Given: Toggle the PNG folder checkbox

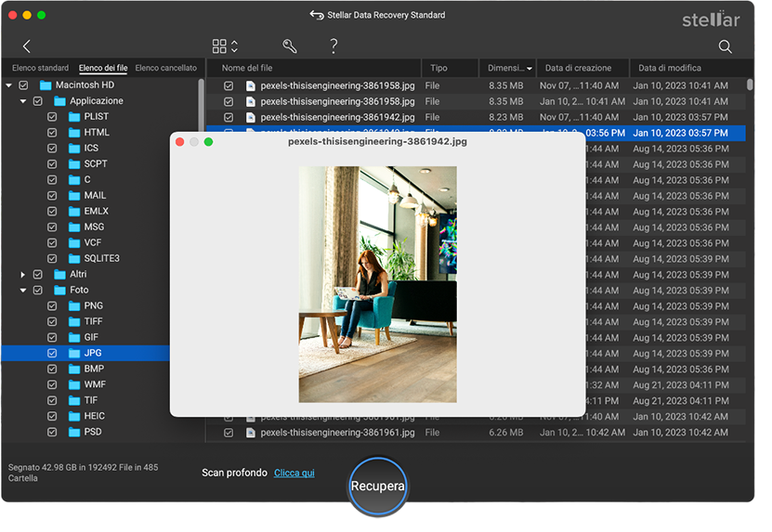Looking at the screenshot, I should pos(53,306).
